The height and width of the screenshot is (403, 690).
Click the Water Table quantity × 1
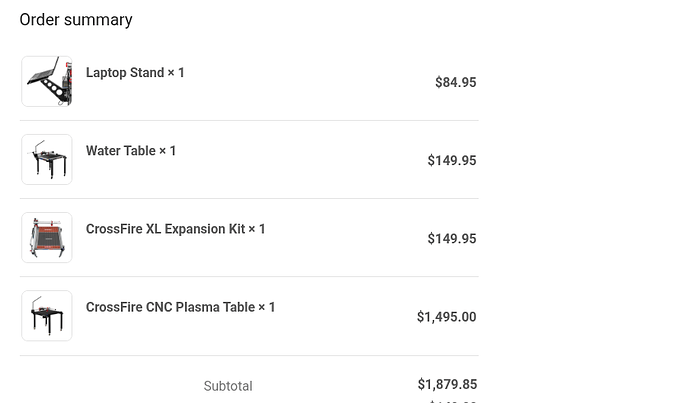168,151
